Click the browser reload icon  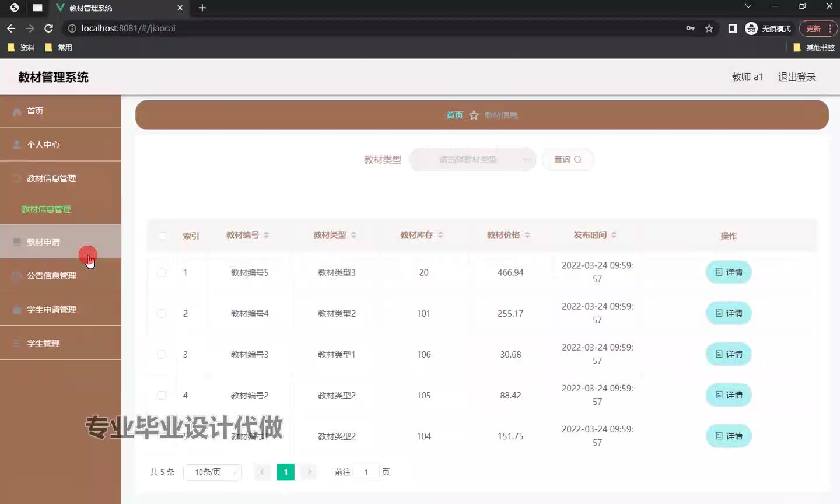pos(49,29)
